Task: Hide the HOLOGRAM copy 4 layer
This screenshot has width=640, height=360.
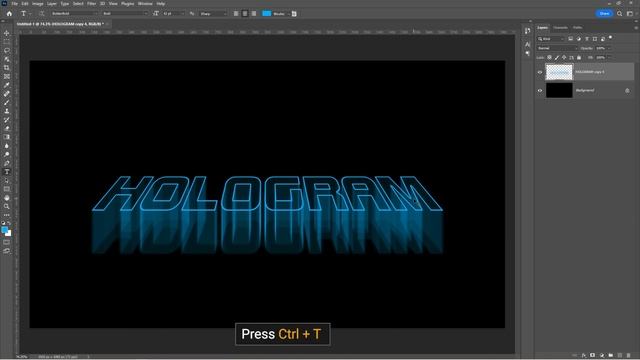Action: tap(540, 72)
